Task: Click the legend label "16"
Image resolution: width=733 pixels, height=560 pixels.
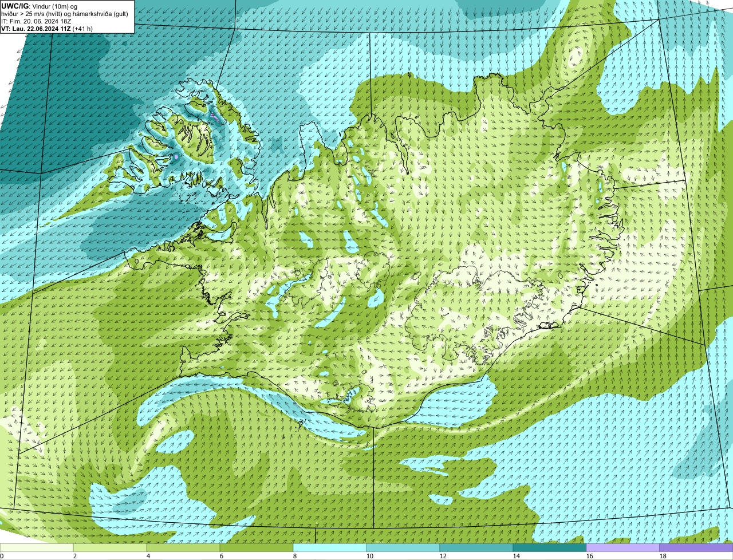Action: point(590,556)
